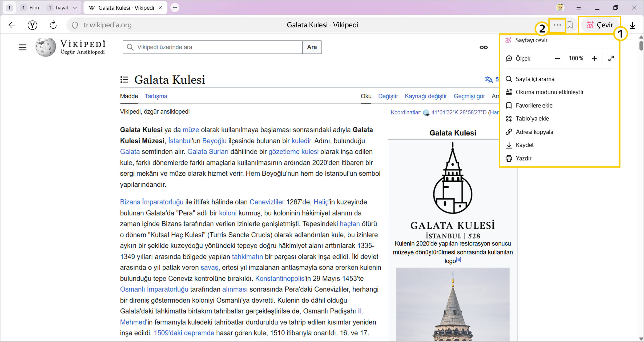The width and height of the screenshot is (644, 342).
Task: Click the Çevir translate button
Action: coord(600,25)
